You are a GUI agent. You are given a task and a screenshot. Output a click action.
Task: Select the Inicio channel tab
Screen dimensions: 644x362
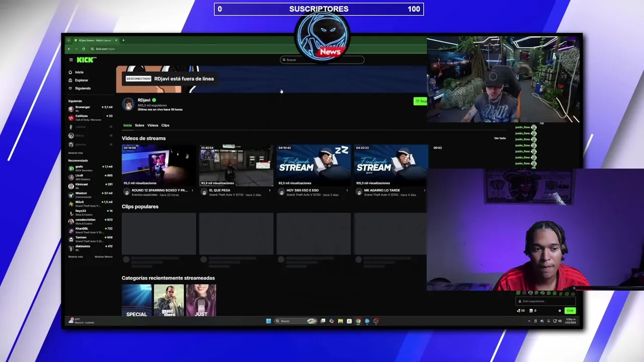click(x=127, y=125)
